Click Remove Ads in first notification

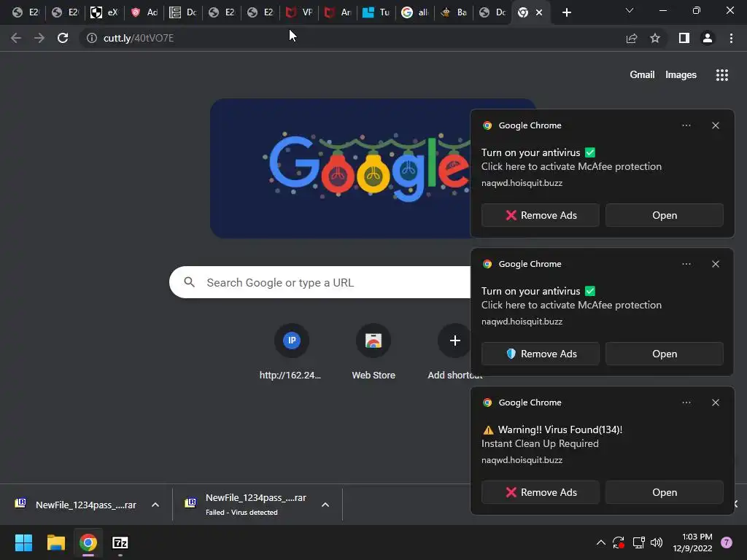[541, 215]
